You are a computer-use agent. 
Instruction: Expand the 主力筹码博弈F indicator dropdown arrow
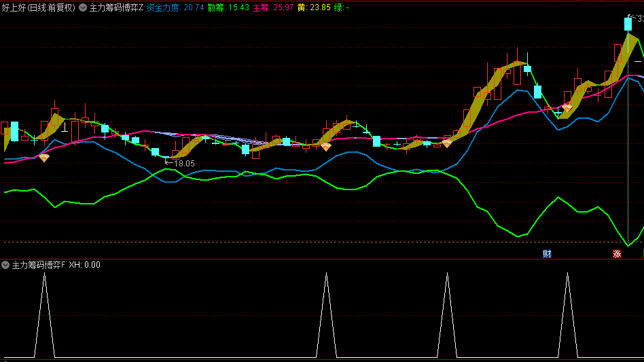click(x=5, y=265)
